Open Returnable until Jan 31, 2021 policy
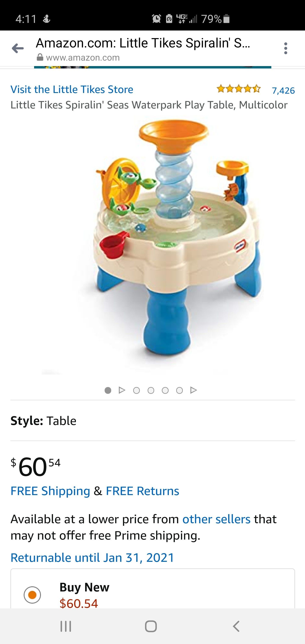 tap(92, 558)
